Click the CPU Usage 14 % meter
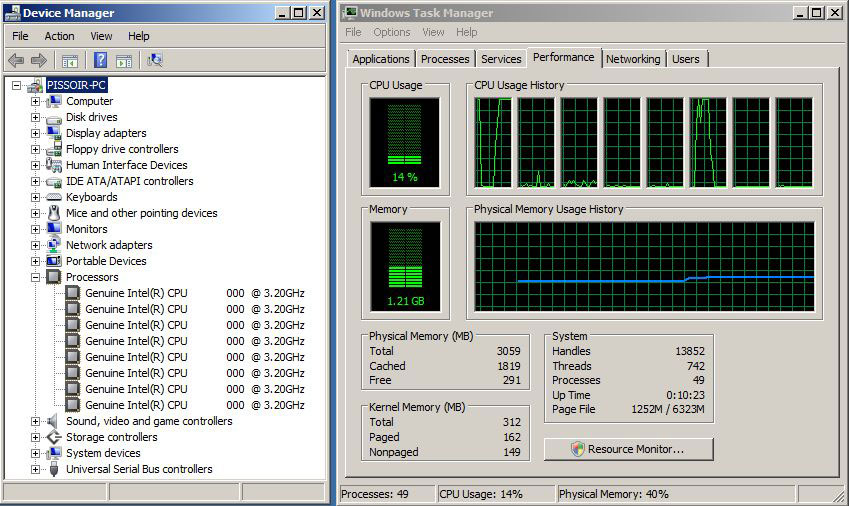 pos(404,142)
